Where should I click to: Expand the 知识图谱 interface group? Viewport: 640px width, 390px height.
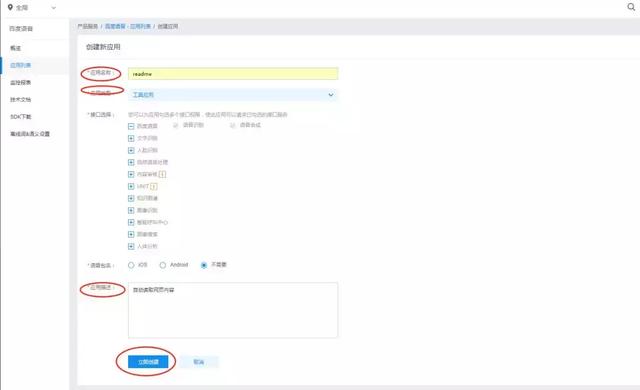[131, 198]
